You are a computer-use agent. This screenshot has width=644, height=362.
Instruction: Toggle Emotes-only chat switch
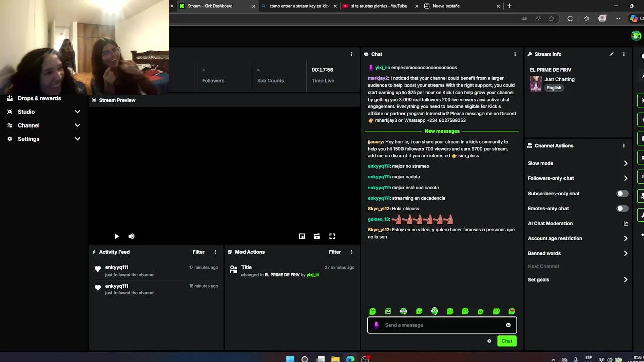click(x=622, y=209)
